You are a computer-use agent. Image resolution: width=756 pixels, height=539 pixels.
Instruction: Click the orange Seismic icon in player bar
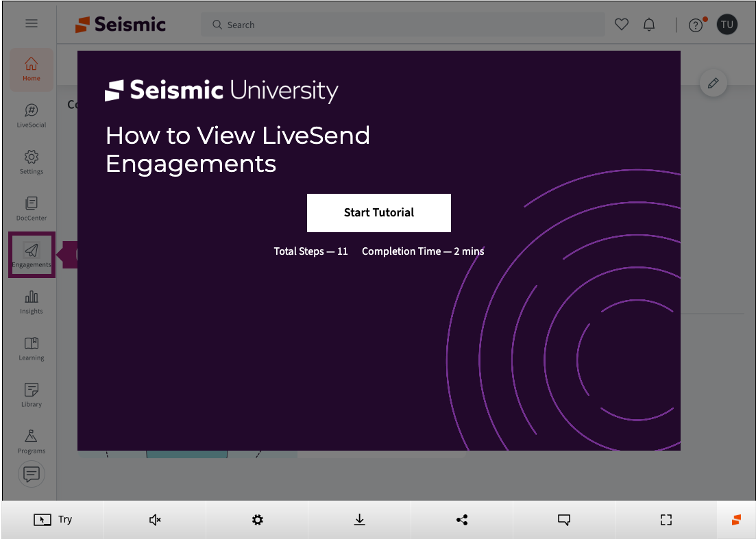736,520
